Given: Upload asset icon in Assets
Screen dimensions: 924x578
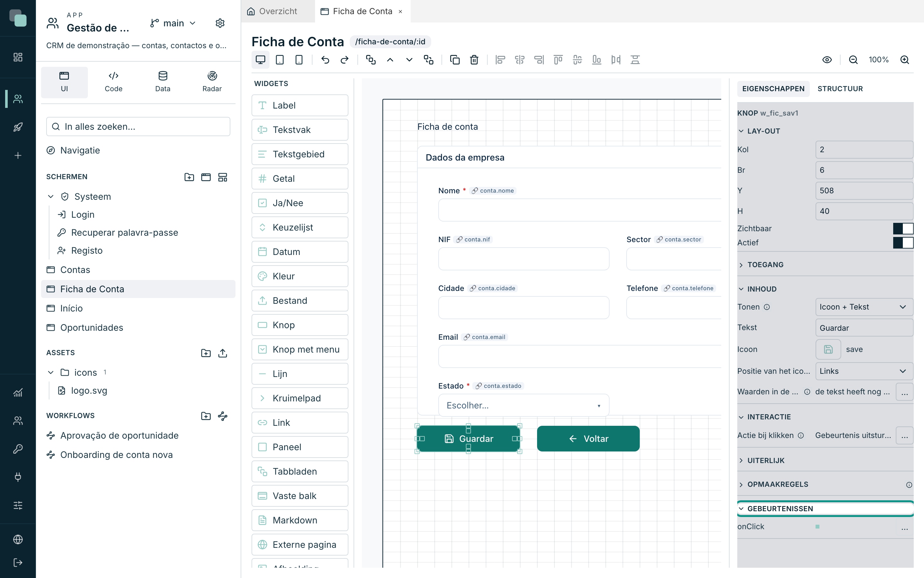Looking at the screenshot, I should click(x=223, y=353).
